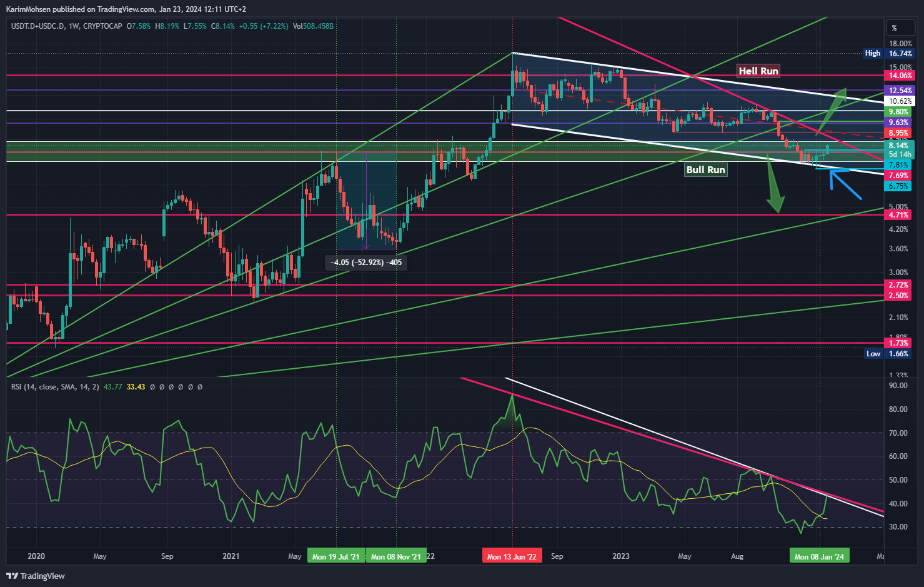Click the 1.73% price level tag
The image size is (924, 587).
[898, 343]
